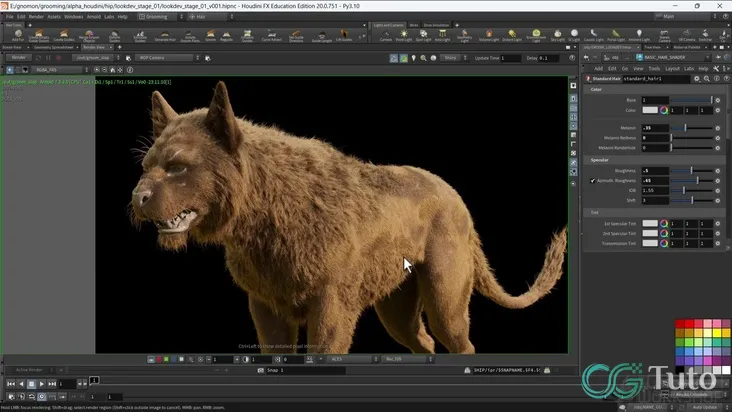Open the ACES color space dropdown

coord(352,359)
